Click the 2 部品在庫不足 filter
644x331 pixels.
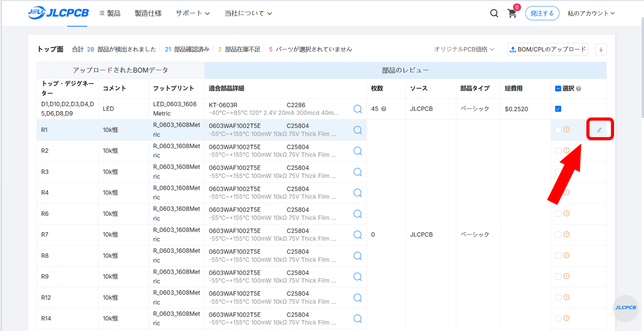point(239,49)
